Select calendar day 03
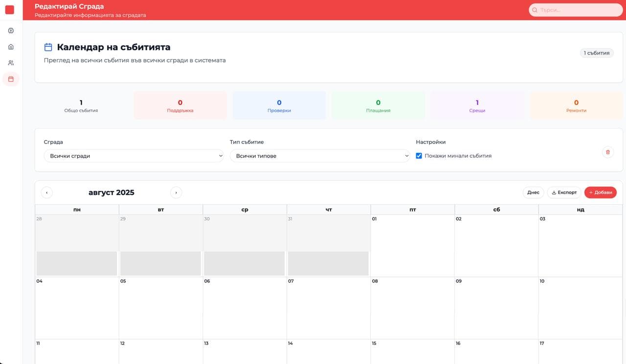The width and height of the screenshot is (626, 364). tap(581, 246)
